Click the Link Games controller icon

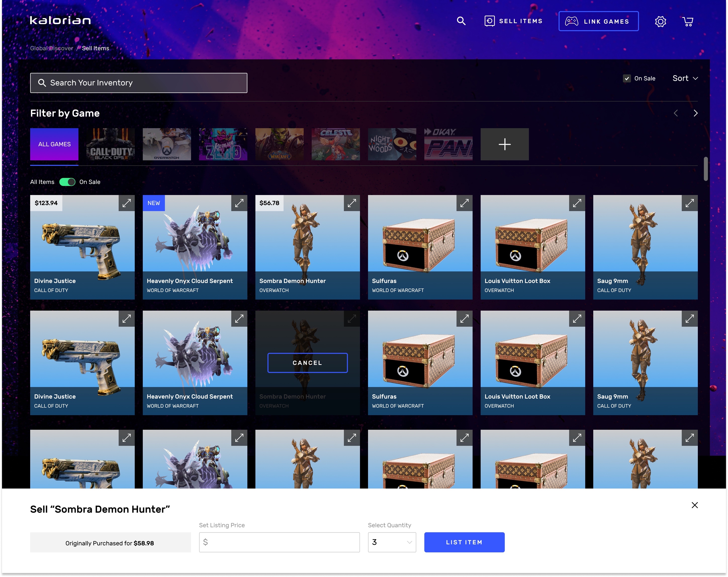[x=571, y=21]
